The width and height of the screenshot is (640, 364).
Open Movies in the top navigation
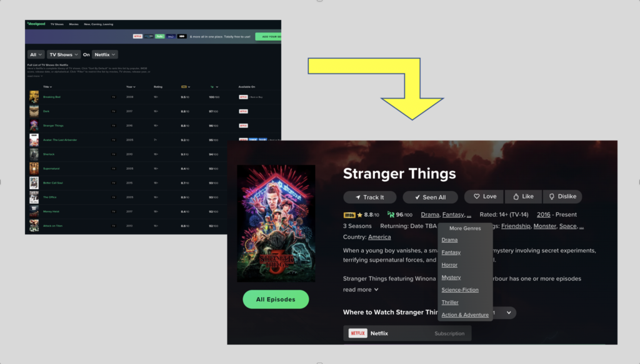(74, 24)
